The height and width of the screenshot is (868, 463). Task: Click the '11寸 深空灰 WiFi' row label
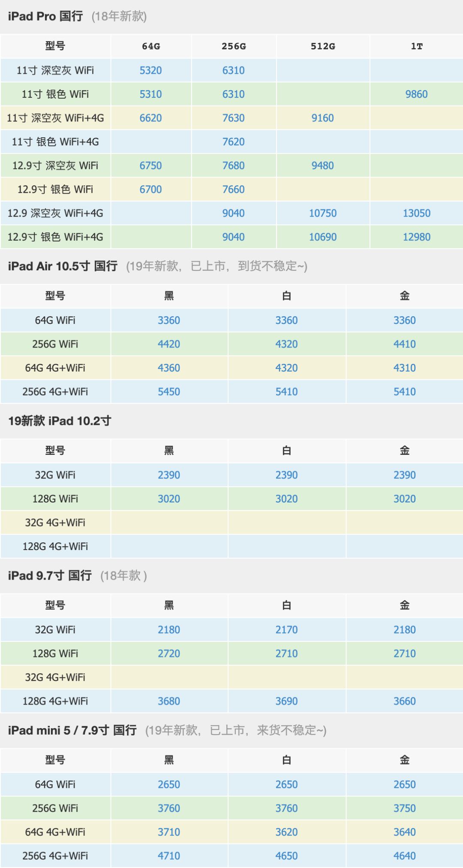click(55, 70)
